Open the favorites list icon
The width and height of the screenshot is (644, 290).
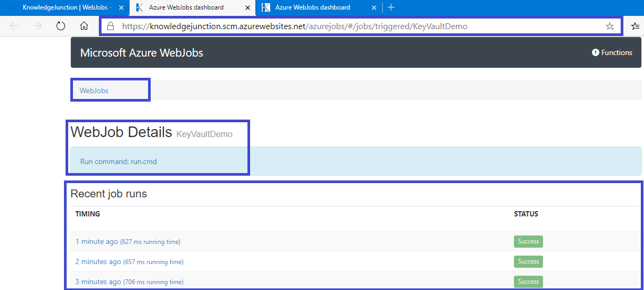(636, 26)
